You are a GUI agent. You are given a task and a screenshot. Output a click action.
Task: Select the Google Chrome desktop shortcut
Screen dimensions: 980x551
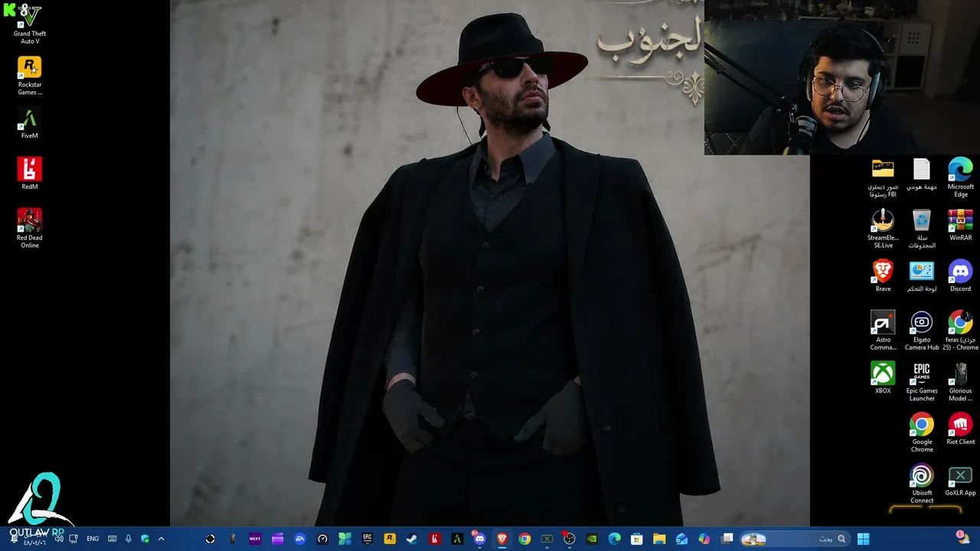click(922, 433)
